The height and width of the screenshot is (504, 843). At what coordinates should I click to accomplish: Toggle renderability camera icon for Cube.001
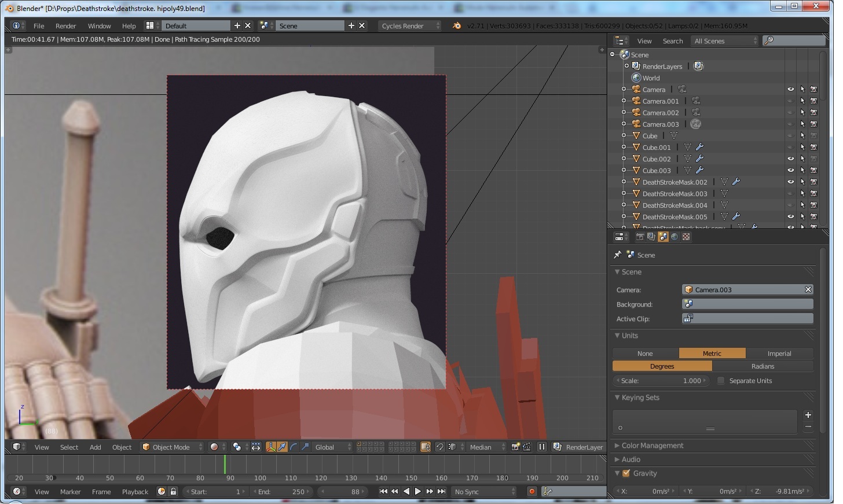tap(813, 147)
